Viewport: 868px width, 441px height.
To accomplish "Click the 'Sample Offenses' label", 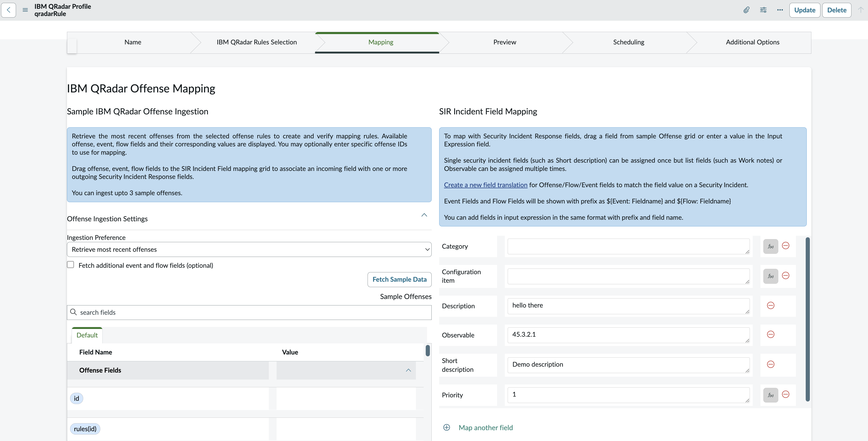I will tap(406, 297).
